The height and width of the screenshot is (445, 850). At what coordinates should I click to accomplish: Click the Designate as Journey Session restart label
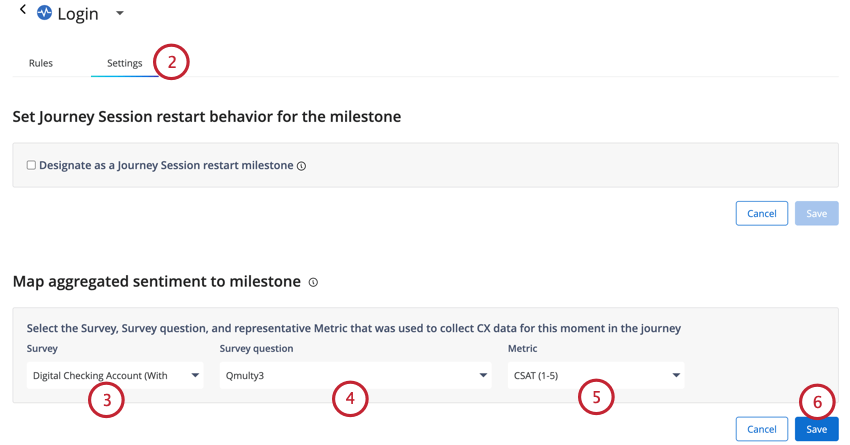pyautogui.click(x=166, y=165)
